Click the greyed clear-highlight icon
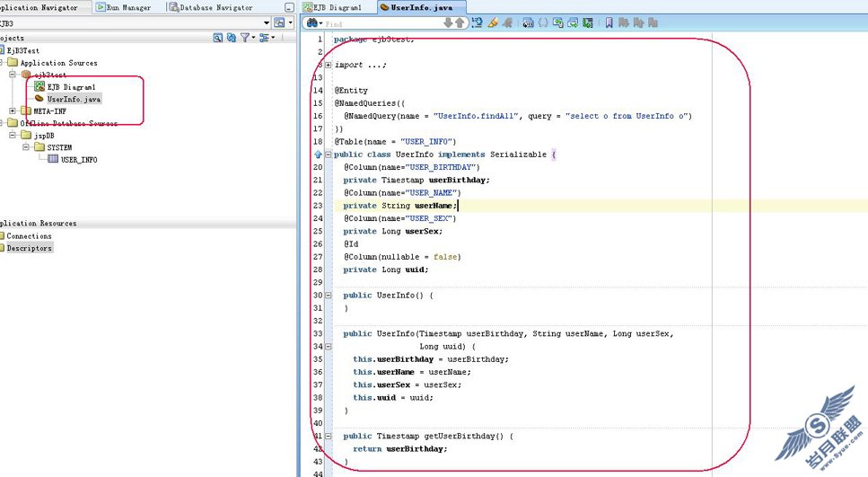The width and height of the screenshot is (868, 477). 506,22
